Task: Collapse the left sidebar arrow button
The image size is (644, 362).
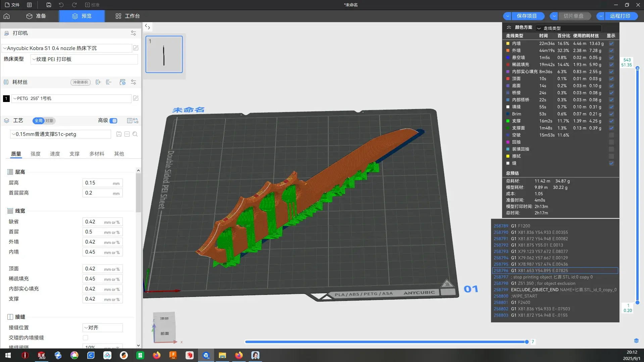Action: pos(147,27)
